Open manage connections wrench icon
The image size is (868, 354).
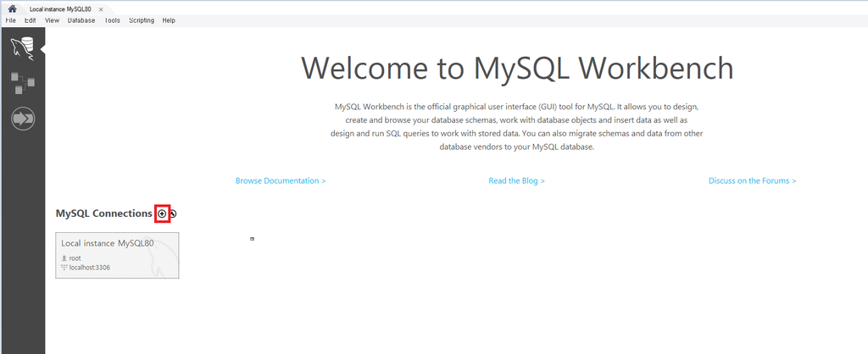(x=173, y=213)
